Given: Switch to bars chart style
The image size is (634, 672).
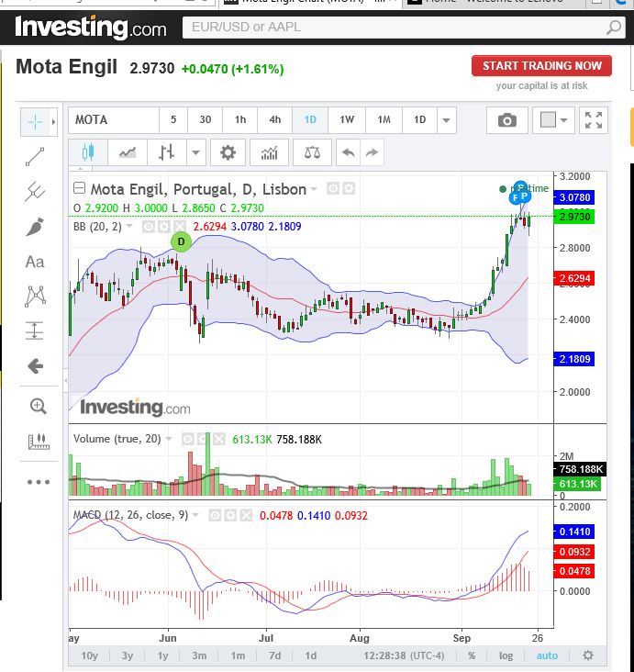Looking at the screenshot, I should [x=166, y=152].
